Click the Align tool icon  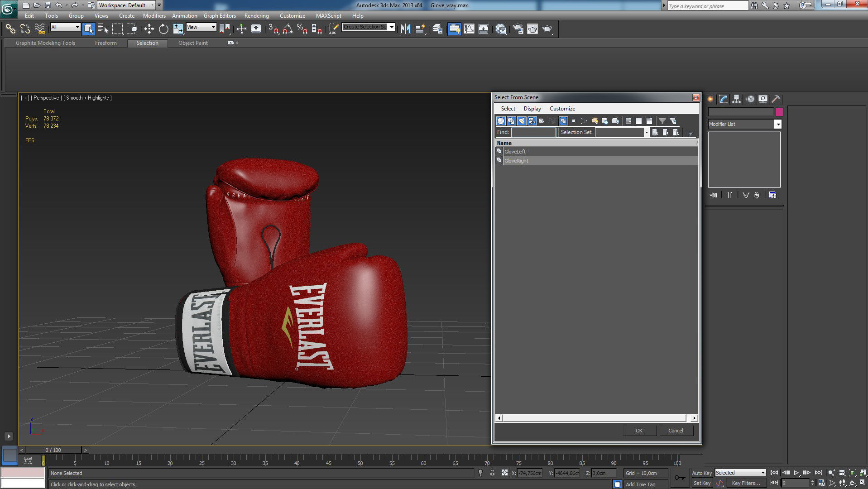[420, 29]
